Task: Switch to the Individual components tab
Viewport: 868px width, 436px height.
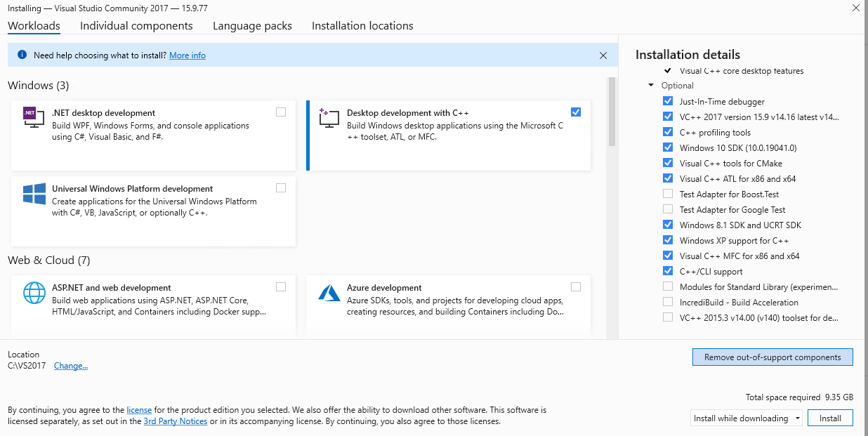Action: (x=136, y=25)
